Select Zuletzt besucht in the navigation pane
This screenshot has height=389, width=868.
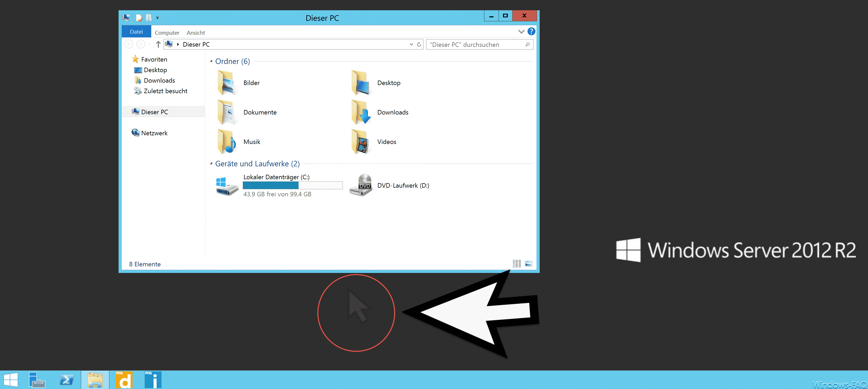165,91
